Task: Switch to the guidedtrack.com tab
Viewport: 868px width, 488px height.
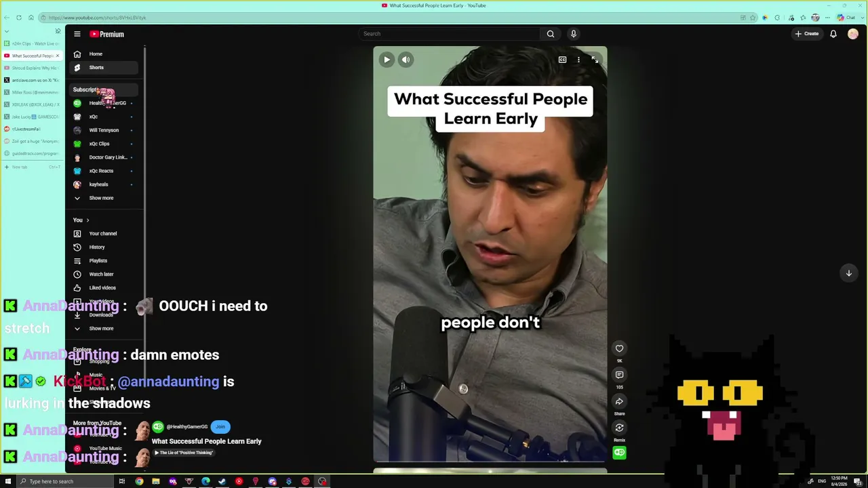Action: [32, 153]
